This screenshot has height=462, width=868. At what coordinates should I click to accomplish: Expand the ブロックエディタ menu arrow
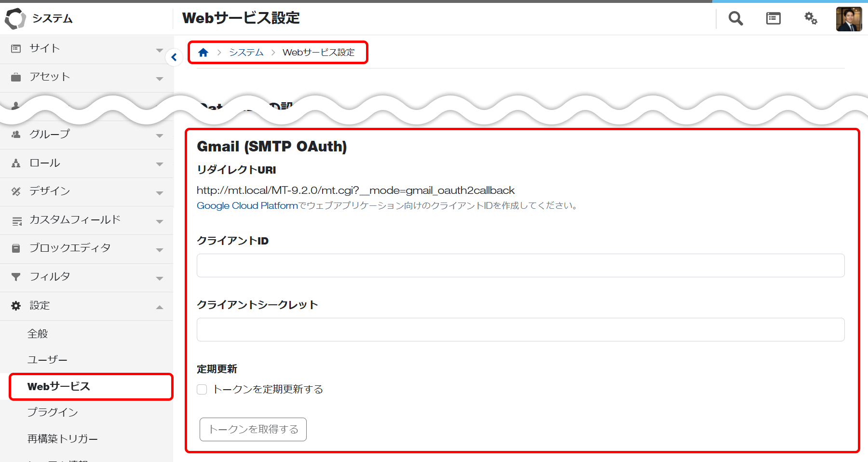[160, 250]
